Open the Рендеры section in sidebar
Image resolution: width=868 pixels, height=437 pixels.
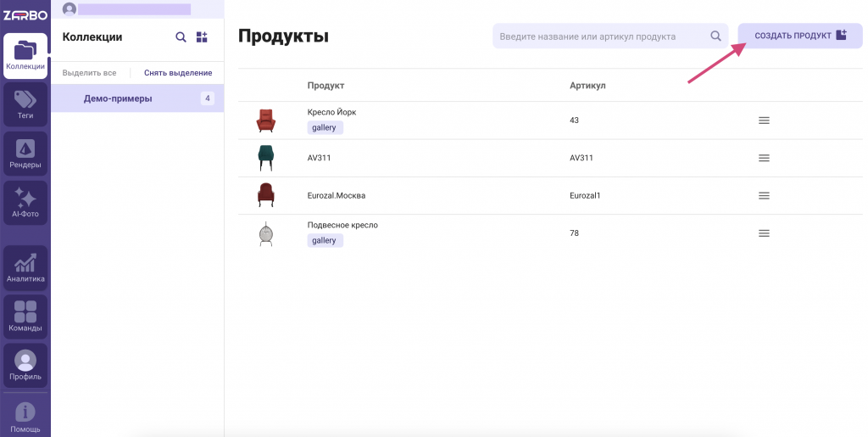point(25,154)
